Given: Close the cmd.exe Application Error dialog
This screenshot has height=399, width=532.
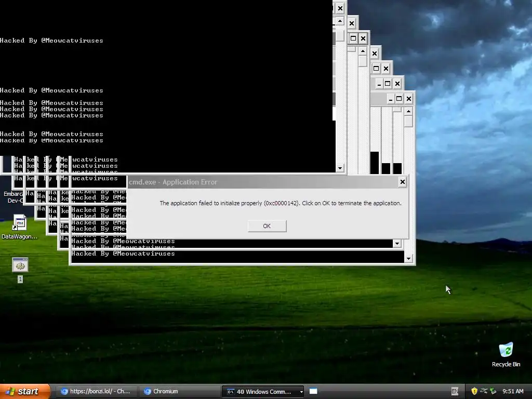Looking at the screenshot, I should [x=403, y=182].
